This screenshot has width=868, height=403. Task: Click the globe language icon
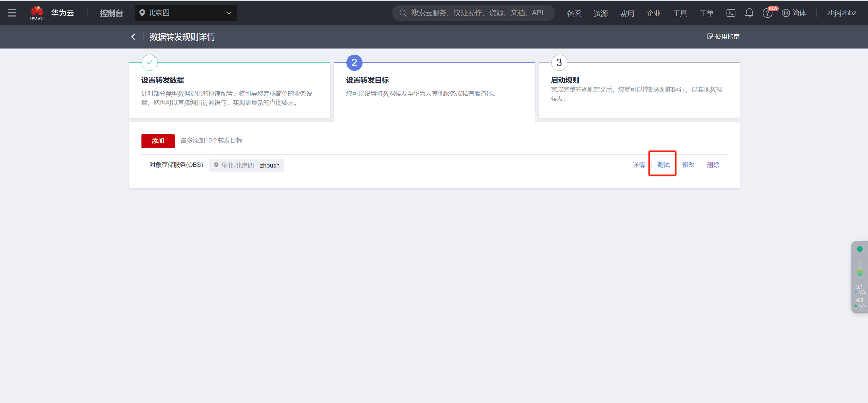pyautogui.click(x=786, y=13)
